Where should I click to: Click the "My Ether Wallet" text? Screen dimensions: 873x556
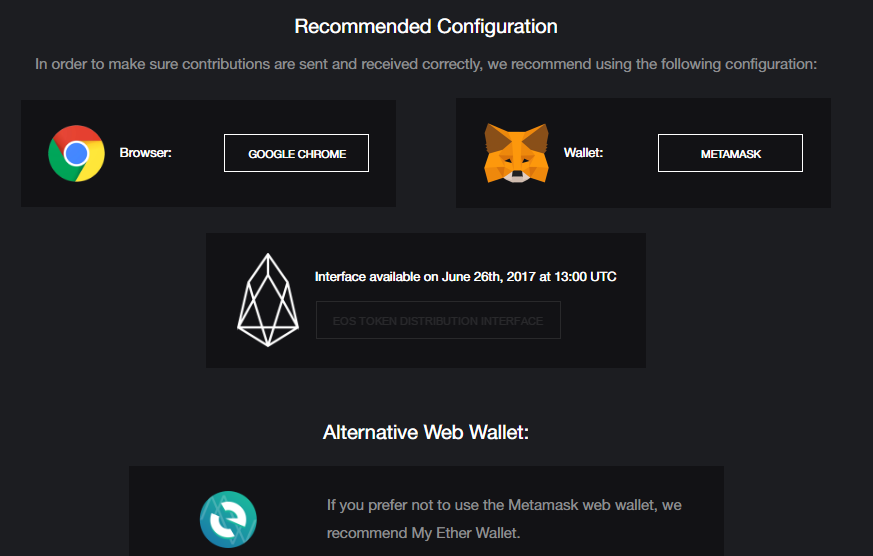tap(465, 533)
